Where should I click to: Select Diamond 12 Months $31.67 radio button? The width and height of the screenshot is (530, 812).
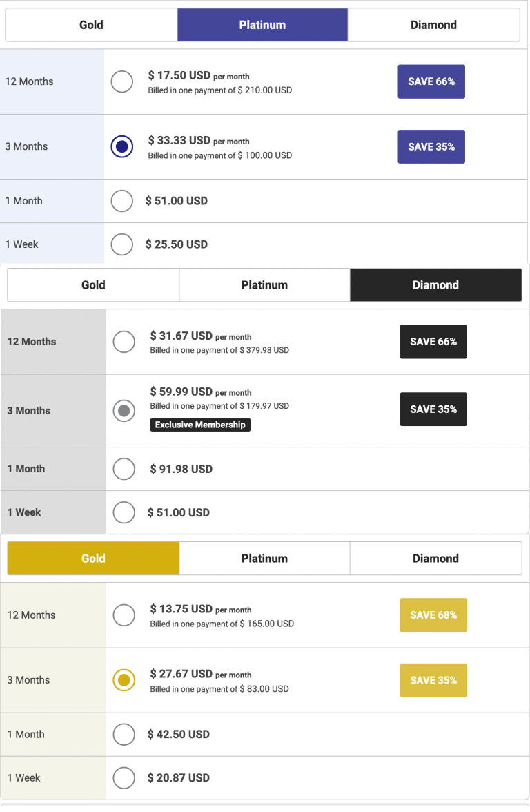(x=124, y=342)
